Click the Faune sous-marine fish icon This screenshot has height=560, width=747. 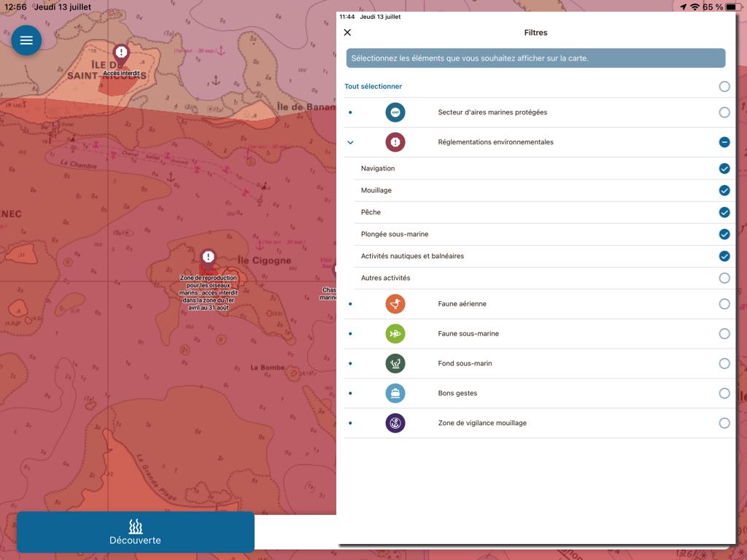395,334
